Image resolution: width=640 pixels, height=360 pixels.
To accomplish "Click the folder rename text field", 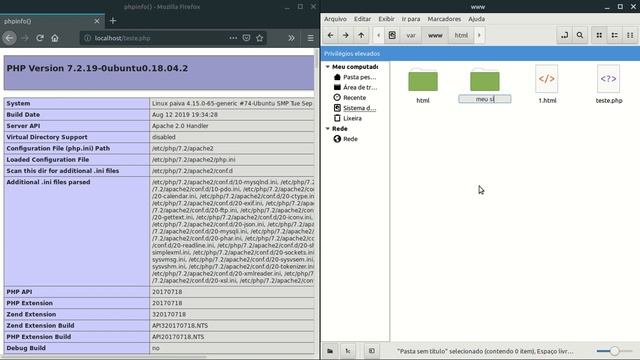I will [x=484, y=99].
